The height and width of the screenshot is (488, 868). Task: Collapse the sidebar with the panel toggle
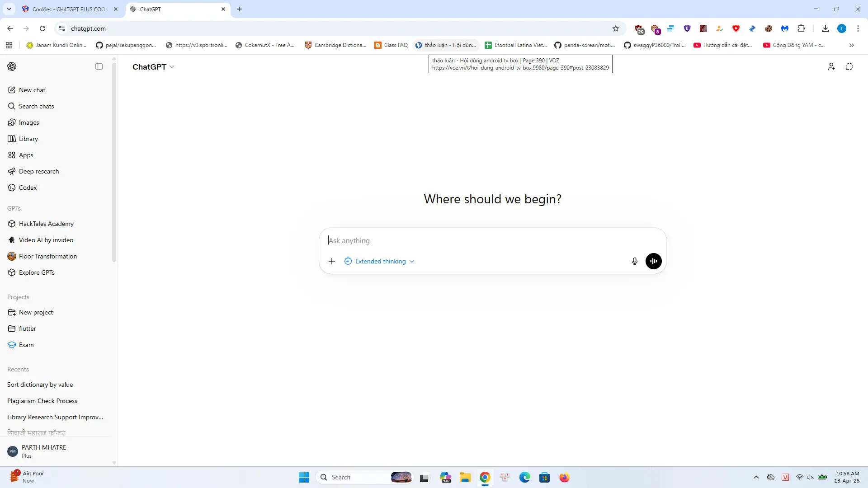click(99, 66)
